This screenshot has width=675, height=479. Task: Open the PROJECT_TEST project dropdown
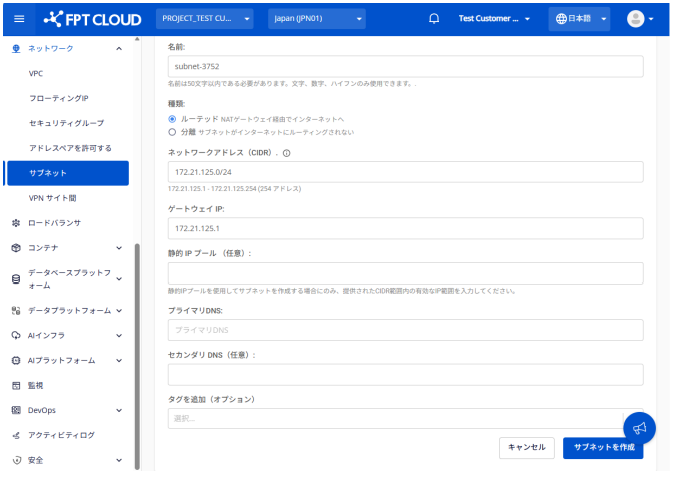[x=203, y=19]
